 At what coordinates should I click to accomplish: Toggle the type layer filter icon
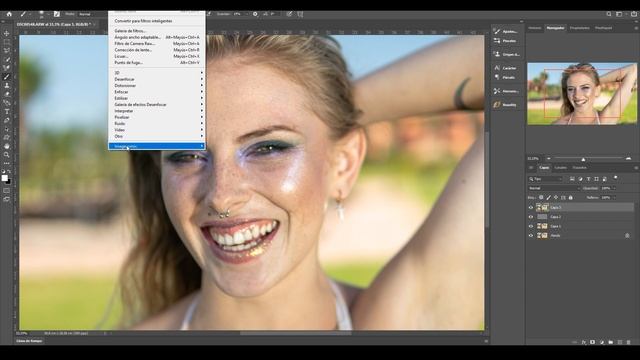click(x=588, y=179)
